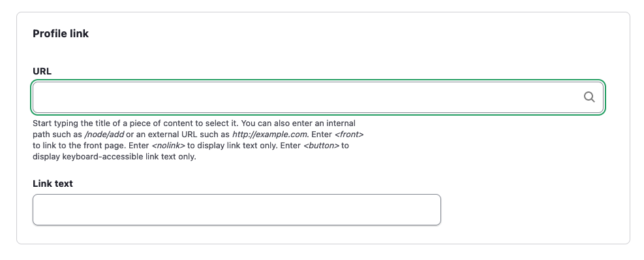Click the URL field label
644x260 pixels.
tap(42, 71)
